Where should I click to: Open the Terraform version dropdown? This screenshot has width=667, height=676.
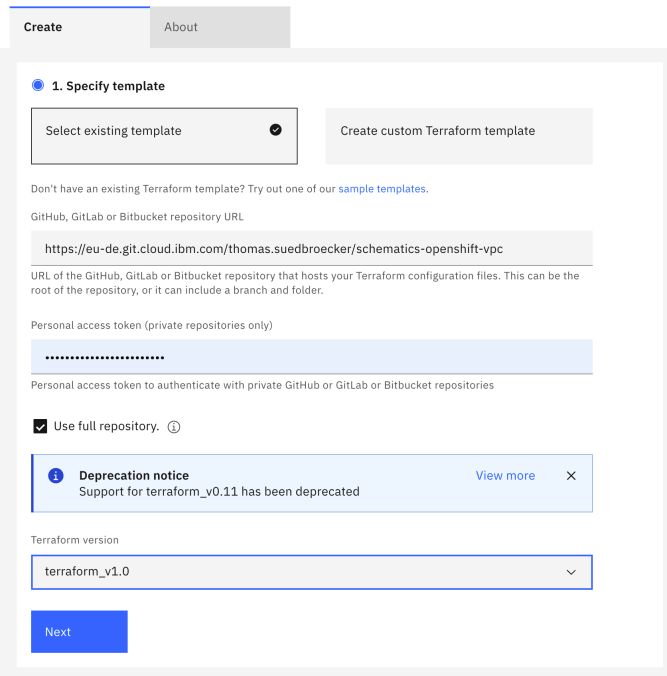point(312,572)
